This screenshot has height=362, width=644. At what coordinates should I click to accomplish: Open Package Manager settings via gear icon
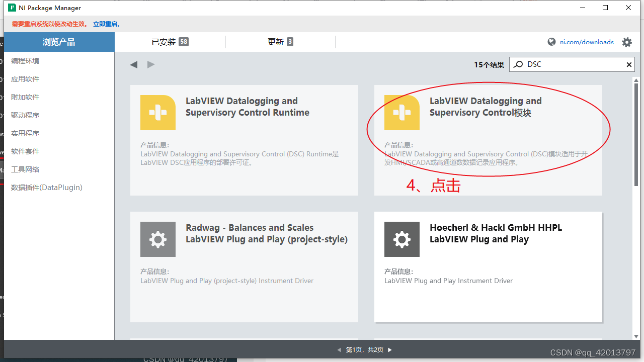[627, 42]
